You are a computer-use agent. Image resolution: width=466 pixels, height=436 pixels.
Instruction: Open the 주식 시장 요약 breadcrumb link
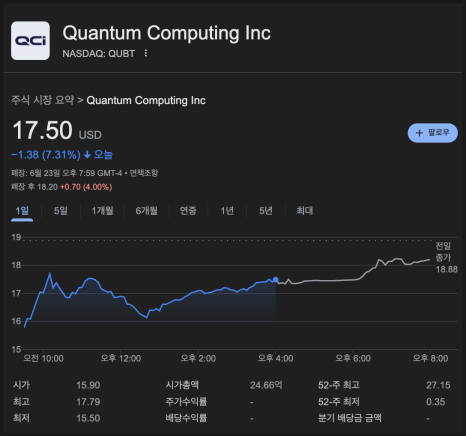click(43, 100)
